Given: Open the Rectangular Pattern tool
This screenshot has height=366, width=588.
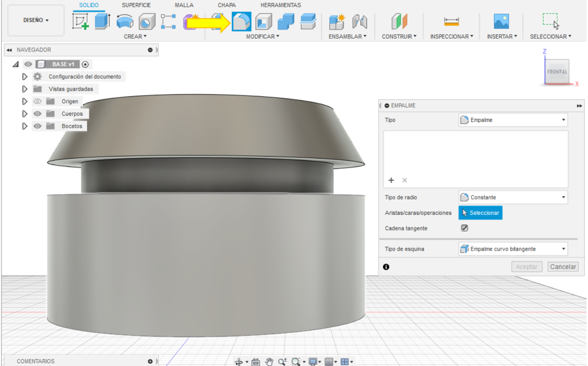Looking at the screenshot, I should pos(169,22).
